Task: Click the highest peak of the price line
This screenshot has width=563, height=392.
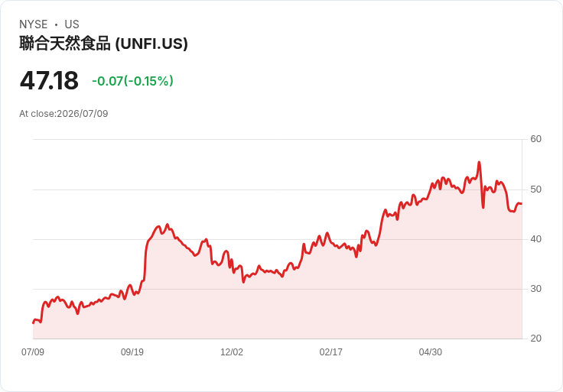Action: click(x=479, y=163)
